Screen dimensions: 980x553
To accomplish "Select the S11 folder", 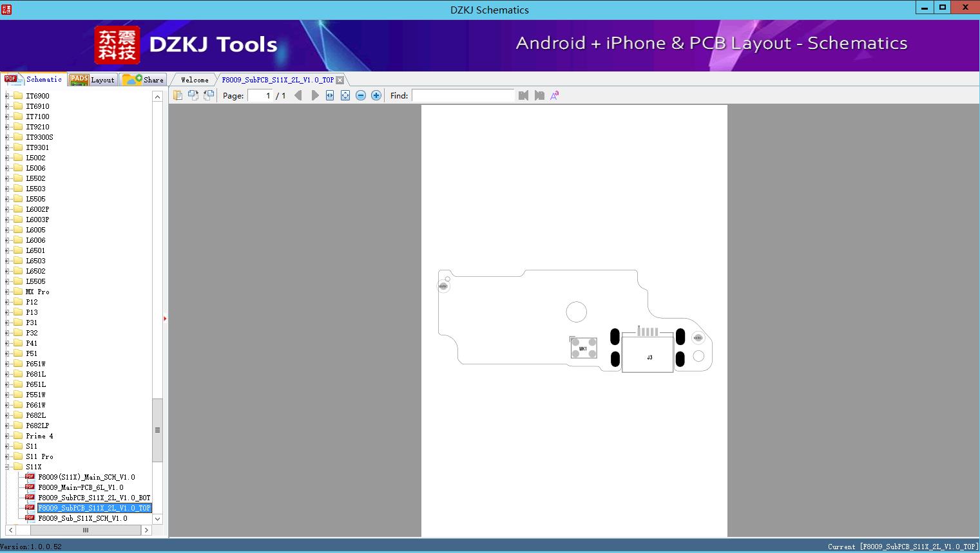I will [x=32, y=446].
